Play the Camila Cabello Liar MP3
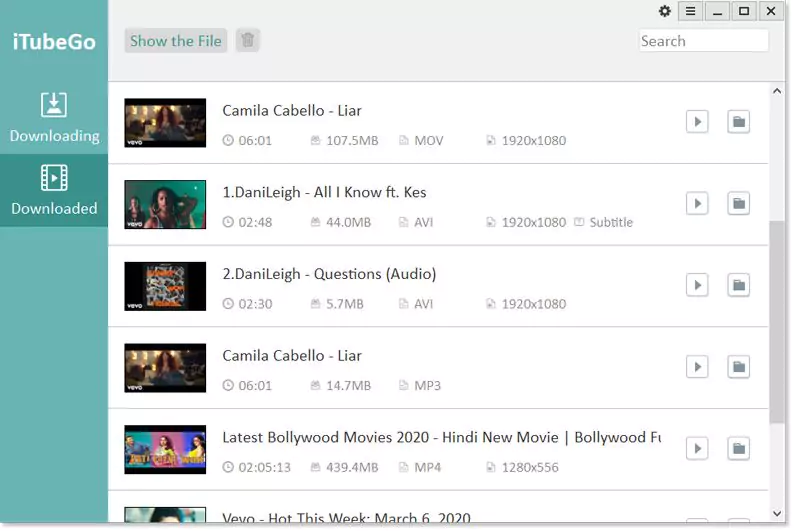800x531 pixels. click(697, 367)
